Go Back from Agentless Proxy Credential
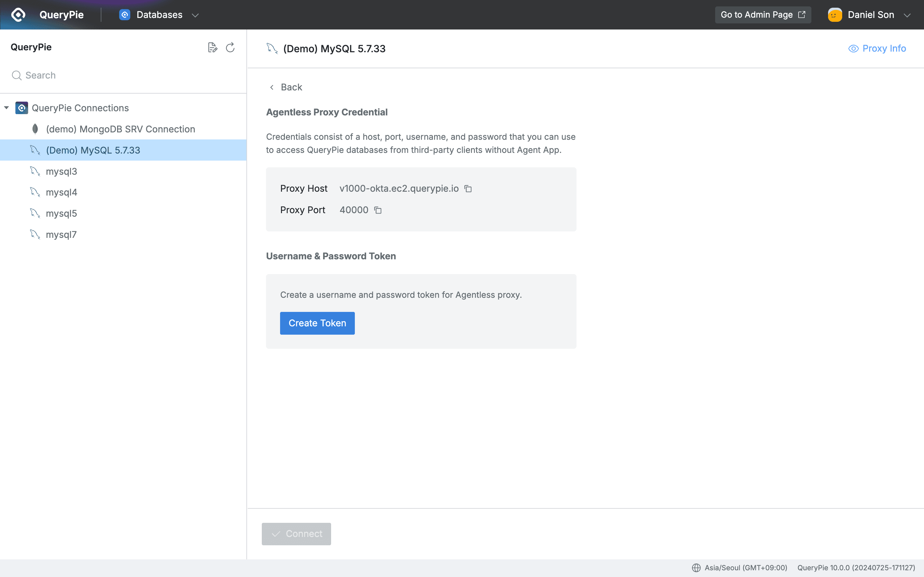This screenshot has height=577, width=924. pos(285,87)
